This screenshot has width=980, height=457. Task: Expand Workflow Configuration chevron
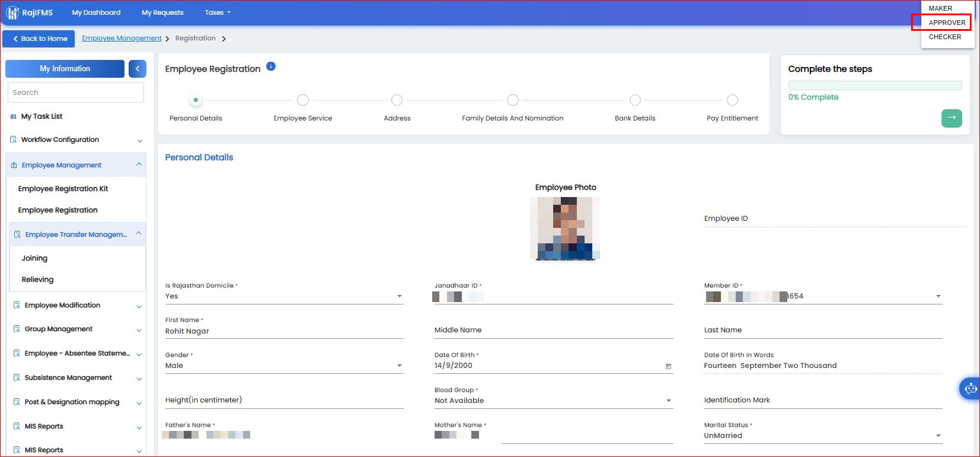(x=140, y=141)
